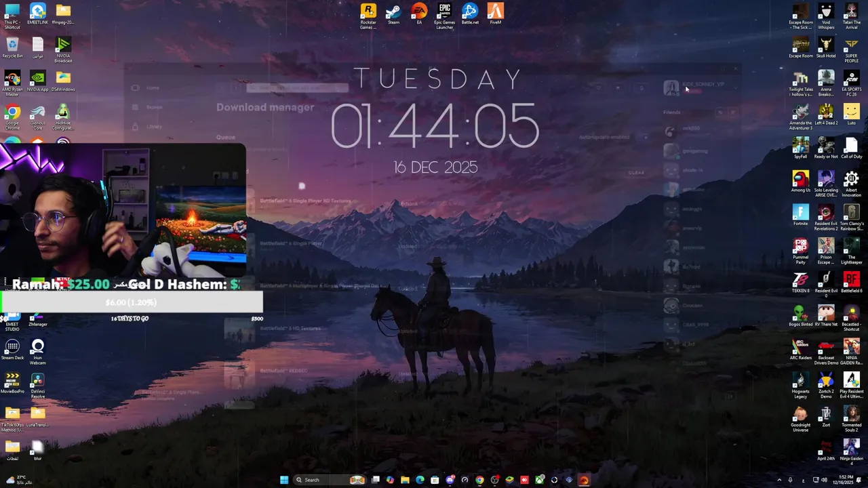Select the Recycle Bin icon
This screenshot has height=488, width=868.
click(12, 48)
